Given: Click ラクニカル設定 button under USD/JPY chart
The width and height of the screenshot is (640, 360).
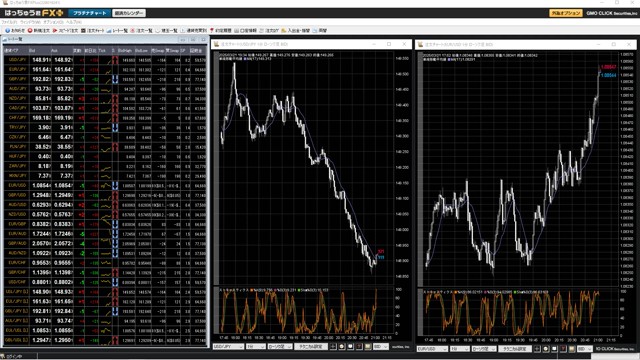Looking at the screenshot, I should pos(311,347).
